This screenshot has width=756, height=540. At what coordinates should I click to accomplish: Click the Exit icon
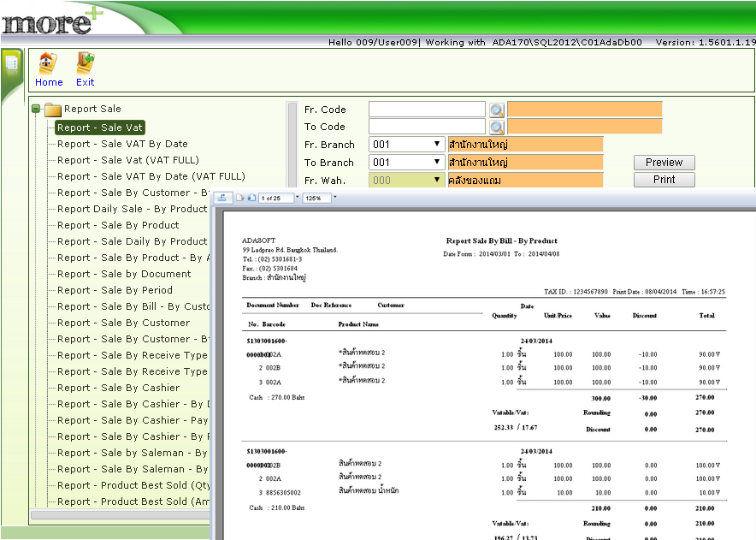(85, 64)
